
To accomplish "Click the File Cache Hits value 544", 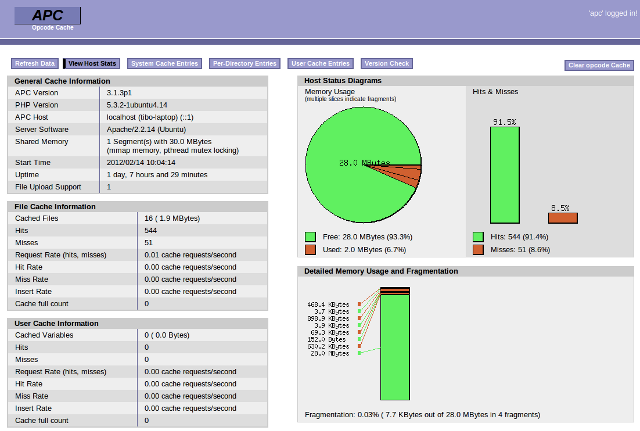I will pyautogui.click(x=151, y=231).
